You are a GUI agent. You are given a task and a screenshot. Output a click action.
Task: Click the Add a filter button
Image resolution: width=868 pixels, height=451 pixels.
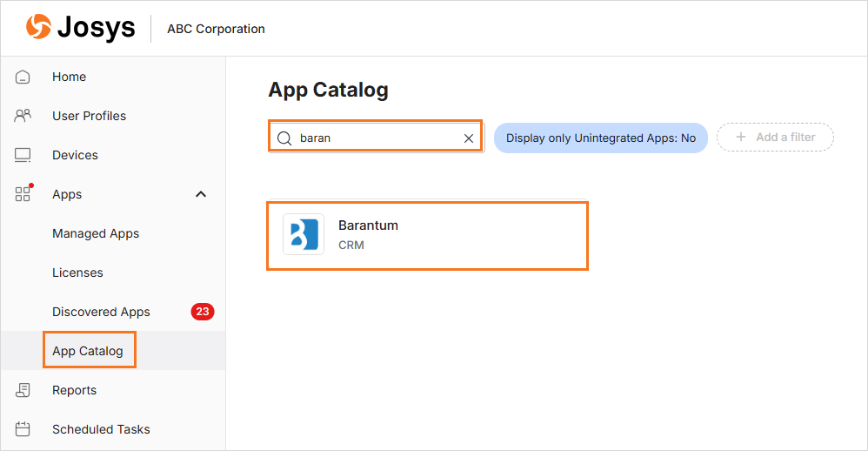pyautogui.click(x=775, y=137)
